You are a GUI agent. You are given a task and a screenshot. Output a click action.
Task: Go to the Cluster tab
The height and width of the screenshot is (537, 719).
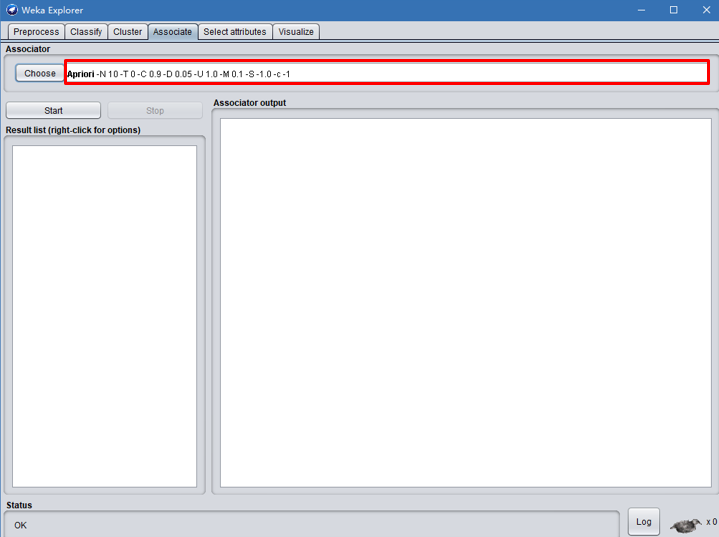127,32
